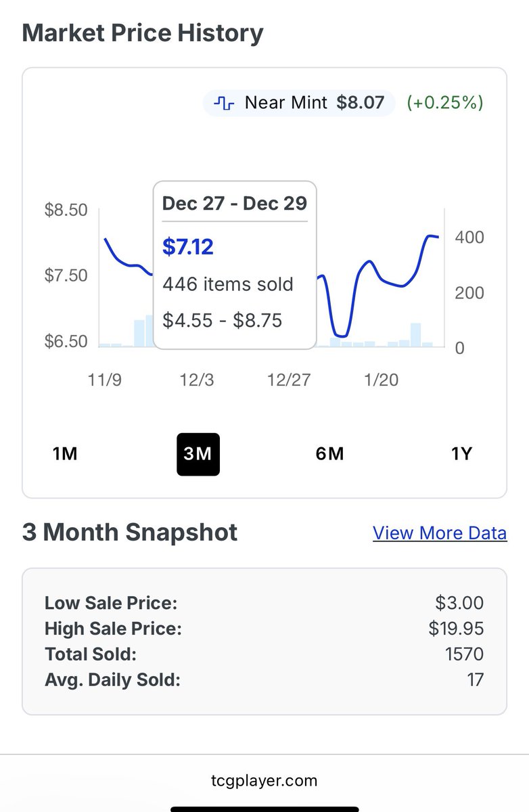
Task: Click the Low Sale Price $3.00 value
Action: 460,603
